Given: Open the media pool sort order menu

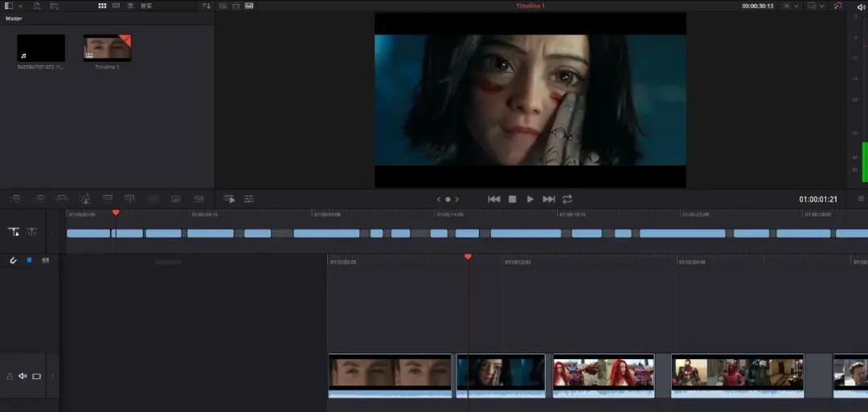Looking at the screenshot, I should tap(206, 6).
